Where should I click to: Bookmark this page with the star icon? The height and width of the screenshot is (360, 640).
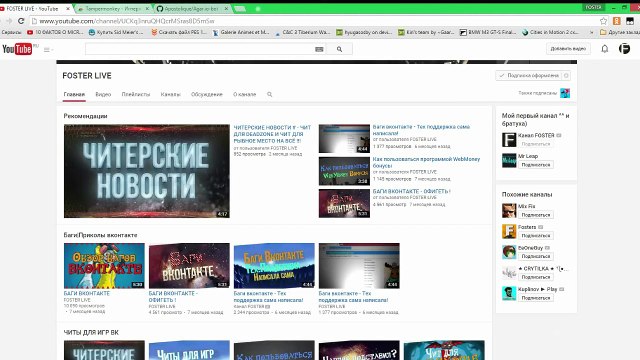(x=603, y=21)
